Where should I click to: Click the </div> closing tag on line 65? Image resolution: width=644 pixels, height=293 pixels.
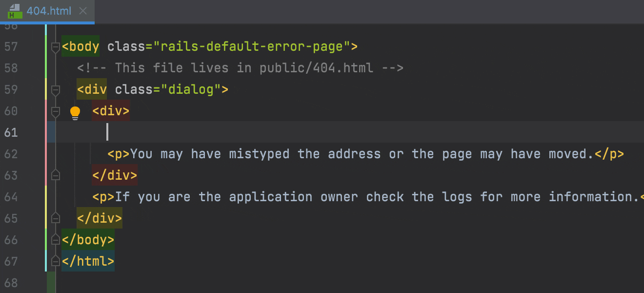coord(100,218)
